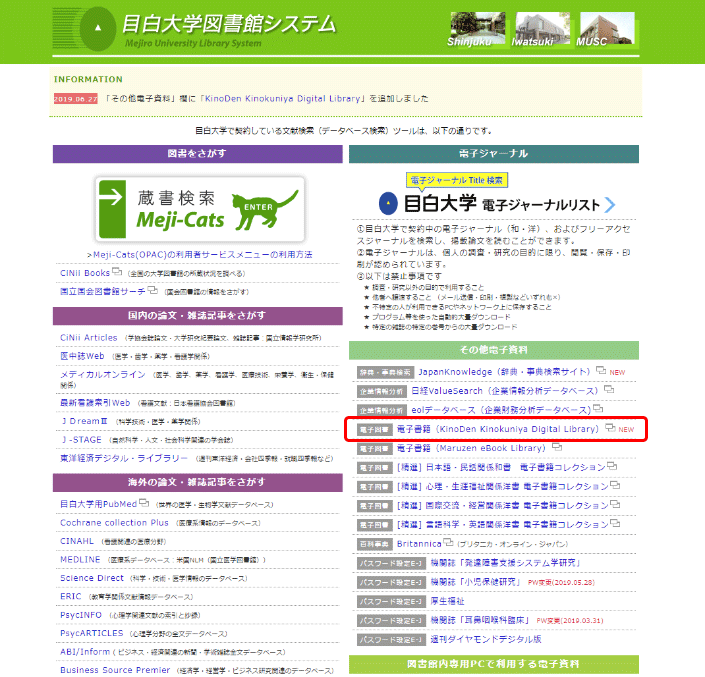Click blue chevron arrow beside 電子ジャーナルリスト
The width and height of the screenshot is (705, 677).
609,205
